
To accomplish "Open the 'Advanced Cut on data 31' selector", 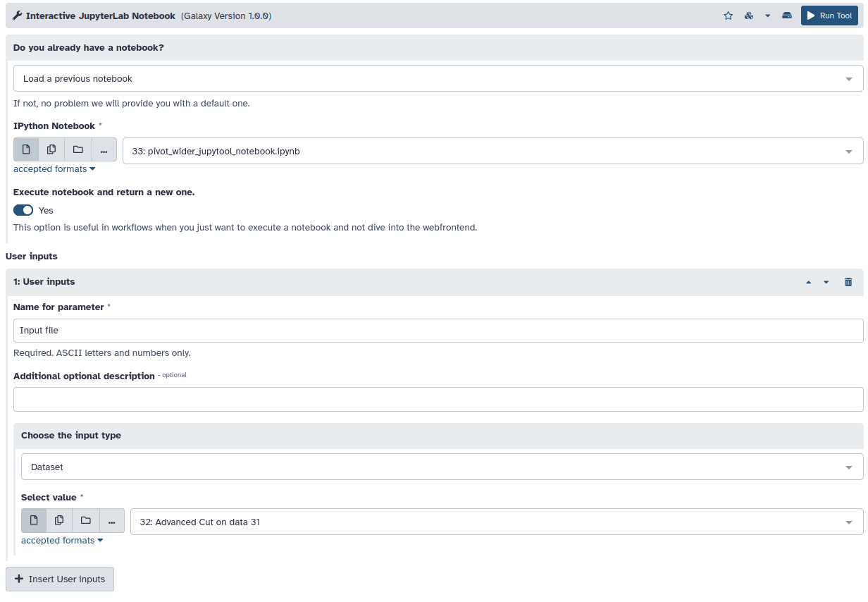I will [497, 522].
